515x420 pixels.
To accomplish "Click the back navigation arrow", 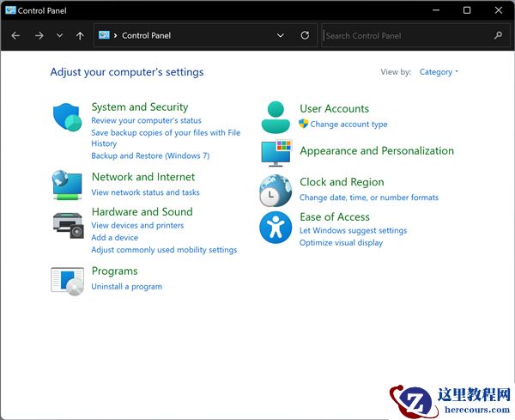I will [15, 36].
